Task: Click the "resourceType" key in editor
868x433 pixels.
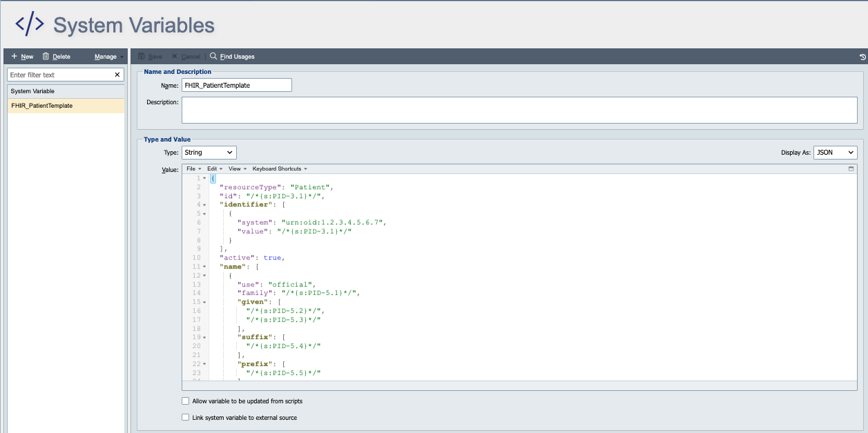Action: pyautogui.click(x=250, y=187)
